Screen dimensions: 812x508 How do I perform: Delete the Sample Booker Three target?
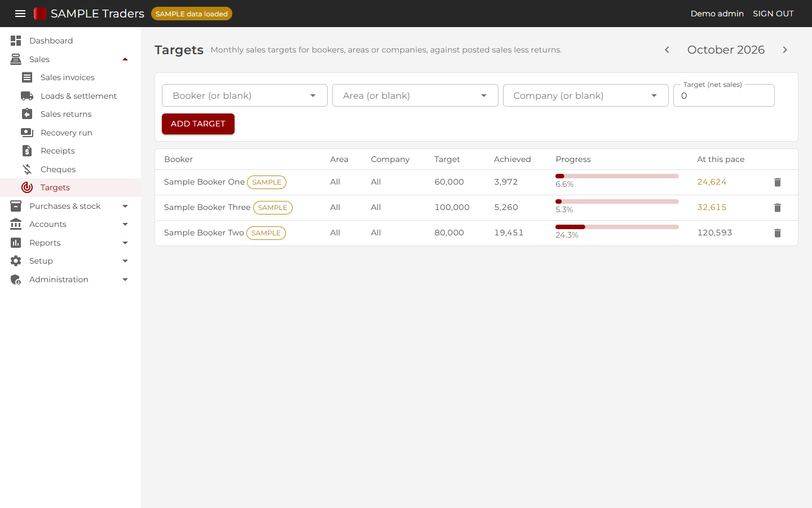778,208
